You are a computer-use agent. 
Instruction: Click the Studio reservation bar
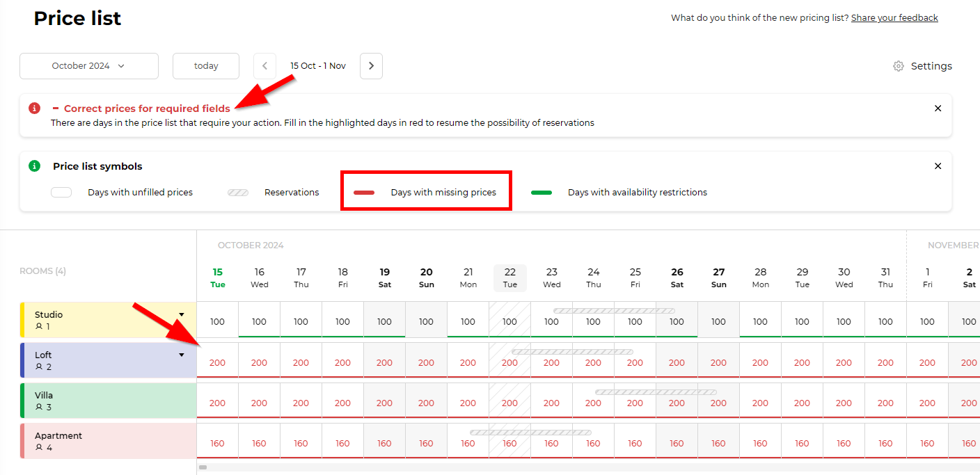point(614,311)
